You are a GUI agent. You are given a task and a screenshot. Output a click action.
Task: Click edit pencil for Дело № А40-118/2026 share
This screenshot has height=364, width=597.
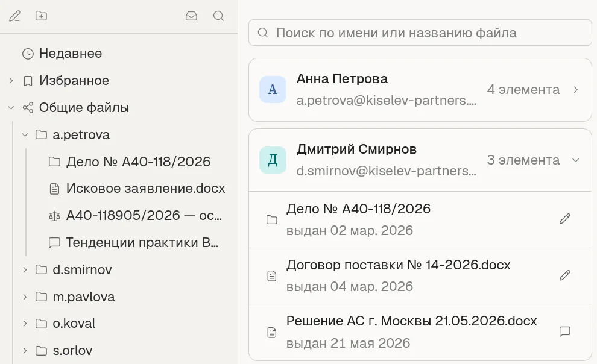pos(565,219)
